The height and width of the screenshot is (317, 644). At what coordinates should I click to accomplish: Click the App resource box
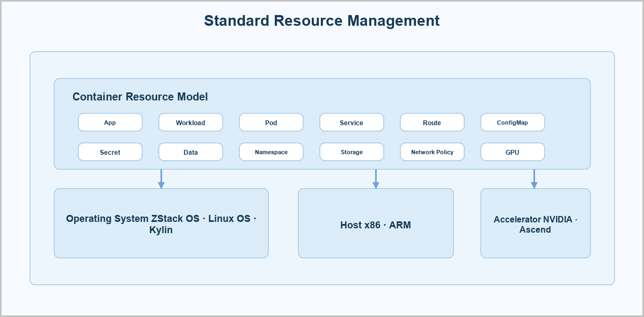(110, 123)
